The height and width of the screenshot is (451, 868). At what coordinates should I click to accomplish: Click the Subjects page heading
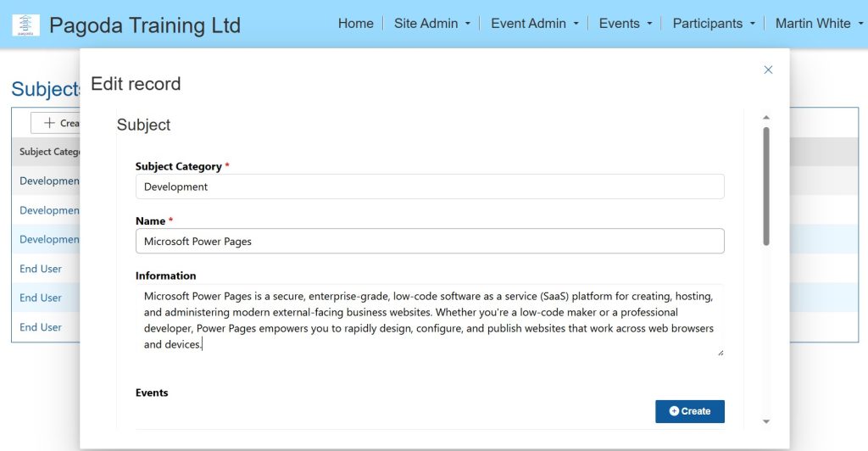pyautogui.click(x=46, y=89)
